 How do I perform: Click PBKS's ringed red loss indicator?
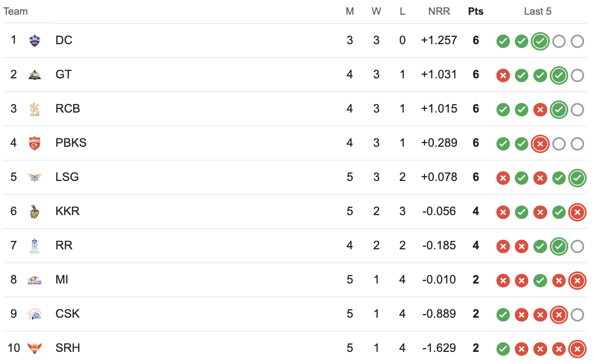coord(540,144)
